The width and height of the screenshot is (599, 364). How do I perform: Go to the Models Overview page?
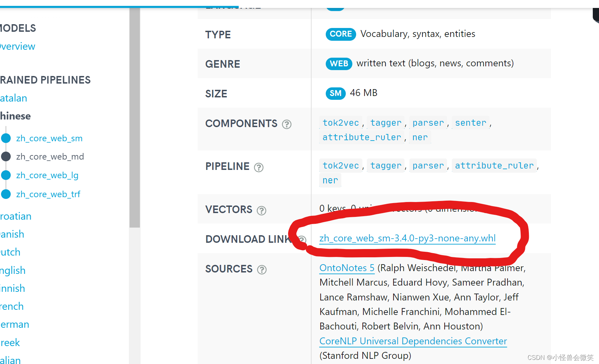tap(17, 46)
